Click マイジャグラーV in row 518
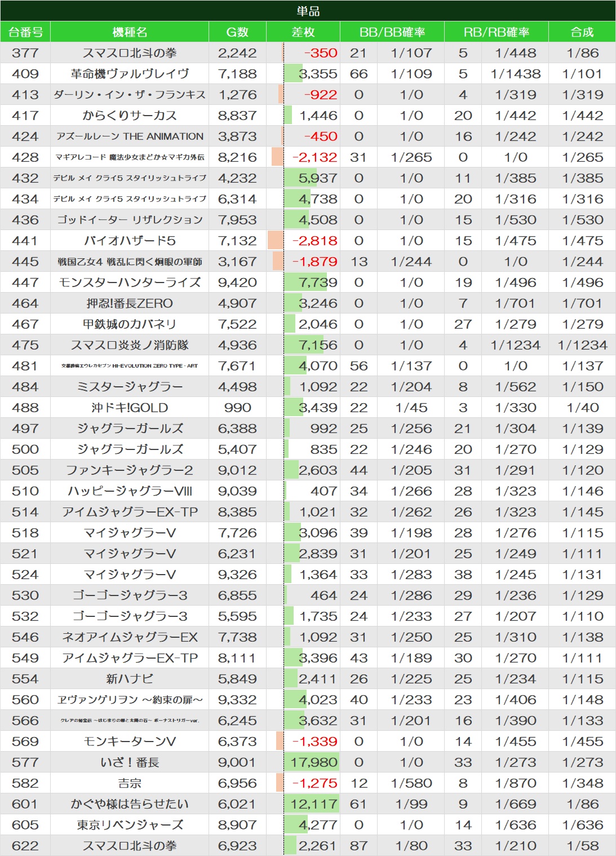Image resolution: width=616 pixels, height=856 pixels. 130,533
